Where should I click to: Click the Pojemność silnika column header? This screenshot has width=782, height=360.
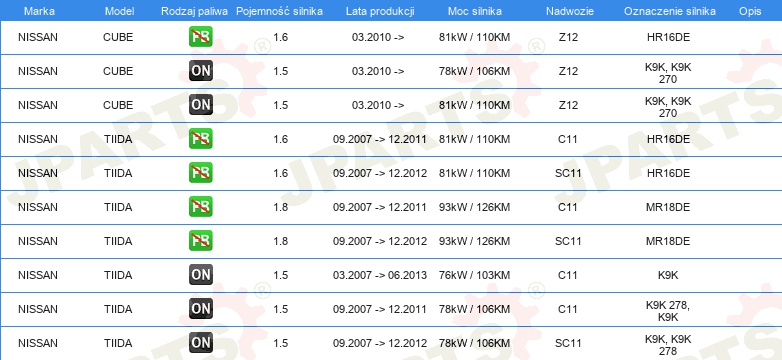coord(279,11)
